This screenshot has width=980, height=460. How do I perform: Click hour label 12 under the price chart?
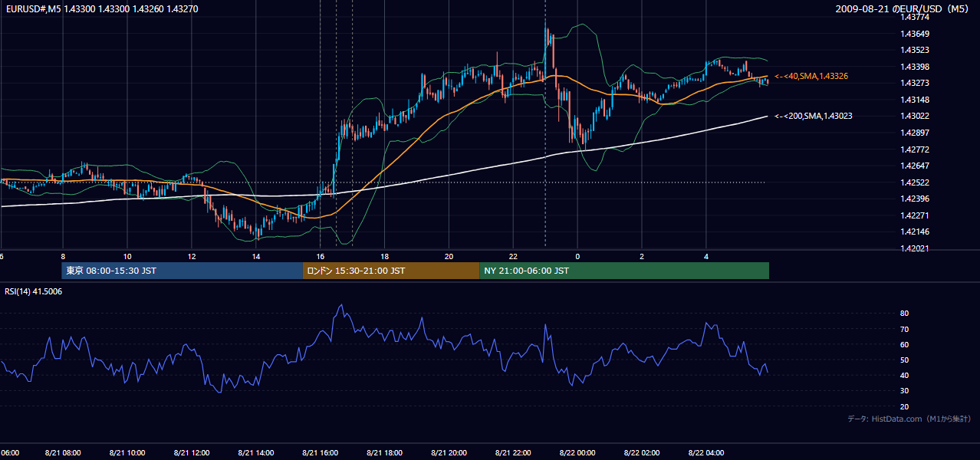click(x=192, y=257)
